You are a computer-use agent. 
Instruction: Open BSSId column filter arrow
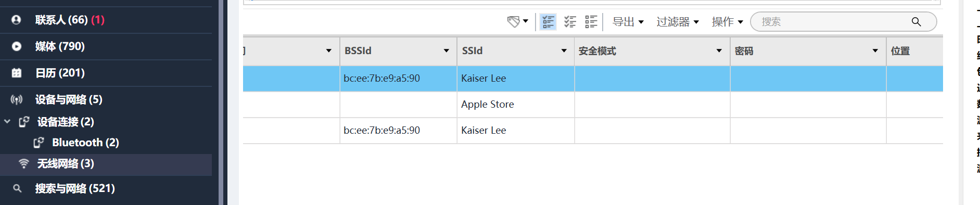click(x=446, y=51)
